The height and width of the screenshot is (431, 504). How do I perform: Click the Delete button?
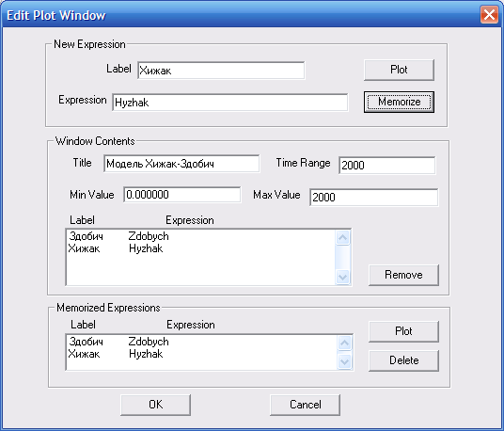tap(403, 360)
